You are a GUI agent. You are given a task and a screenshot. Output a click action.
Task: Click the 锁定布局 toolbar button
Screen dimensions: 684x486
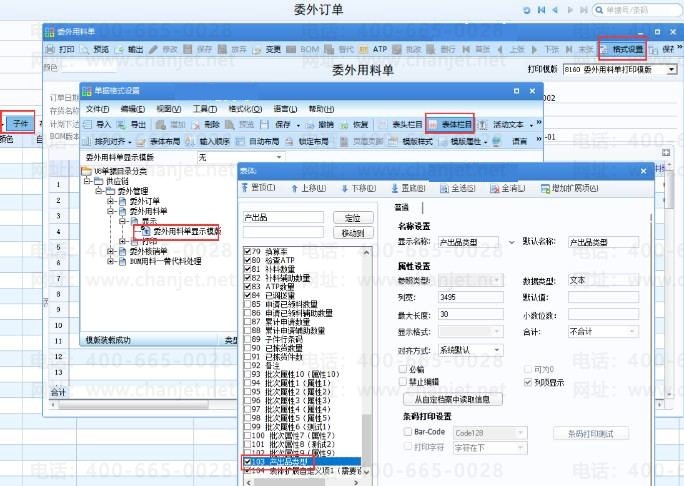[307, 141]
